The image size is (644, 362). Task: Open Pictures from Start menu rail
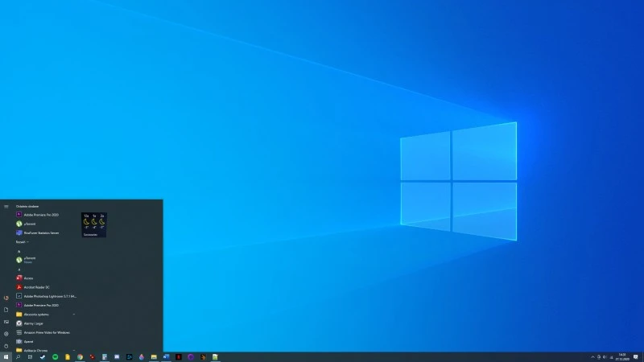(6, 322)
